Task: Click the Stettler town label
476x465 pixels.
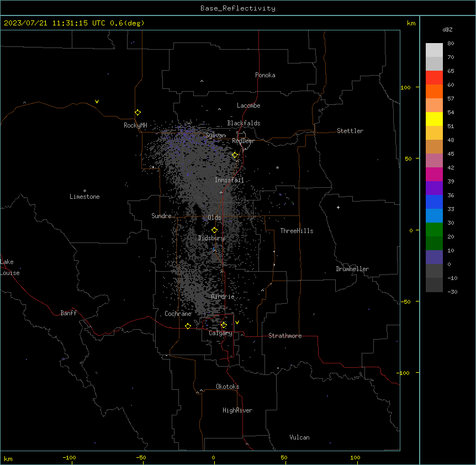Action: tap(350, 131)
